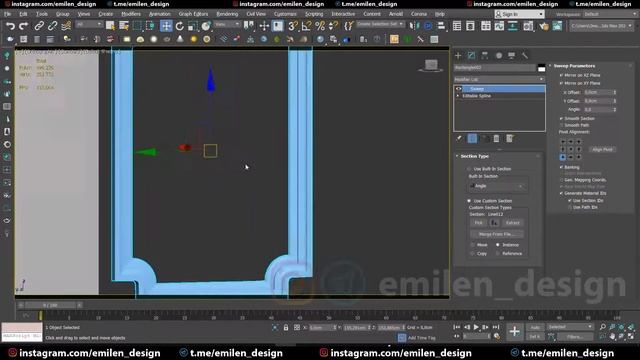Toggle Generate Material IDs checkbox
The height and width of the screenshot is (360, 640).
[x=561, y=193]
